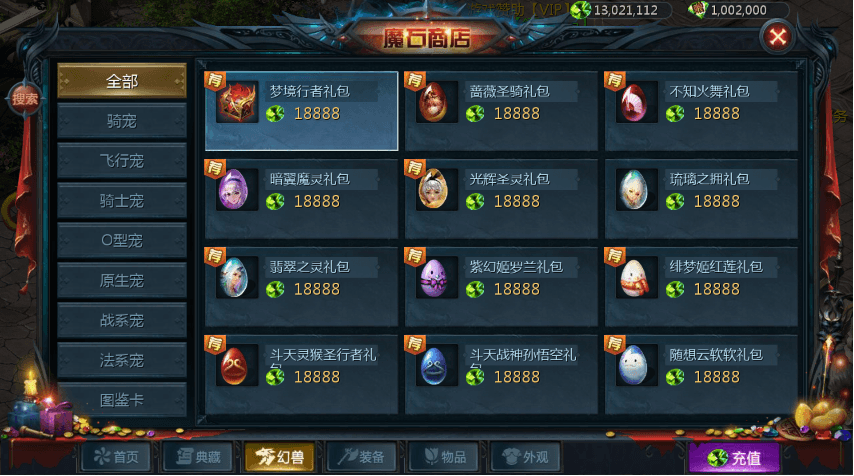
Task: Open the 装备 bottom tab
Action: coord(361,456)
